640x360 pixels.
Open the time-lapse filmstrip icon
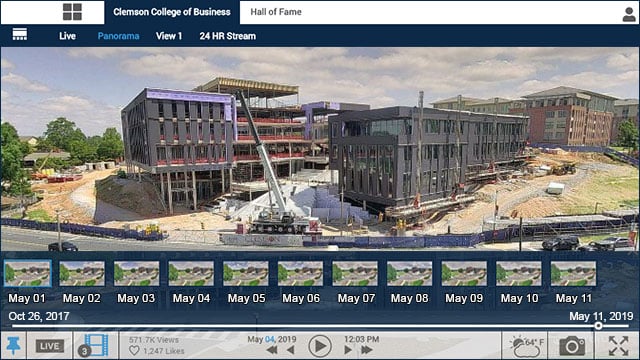pos(95,345)
